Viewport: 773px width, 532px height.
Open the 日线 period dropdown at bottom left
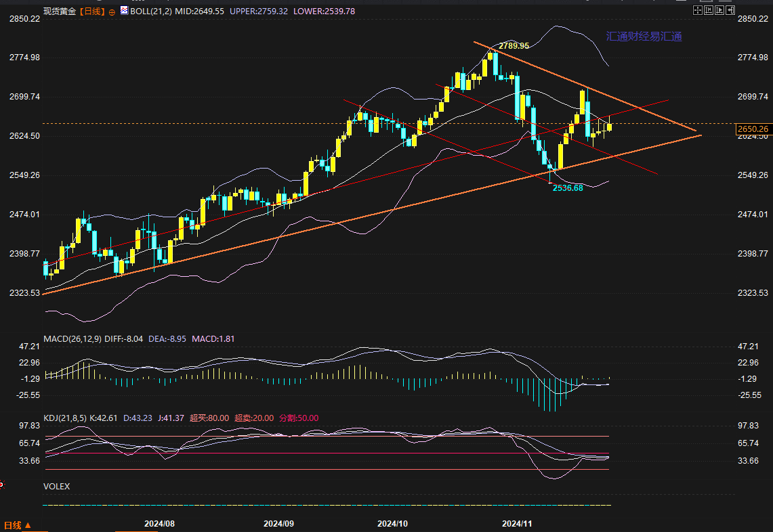(18, 525)
